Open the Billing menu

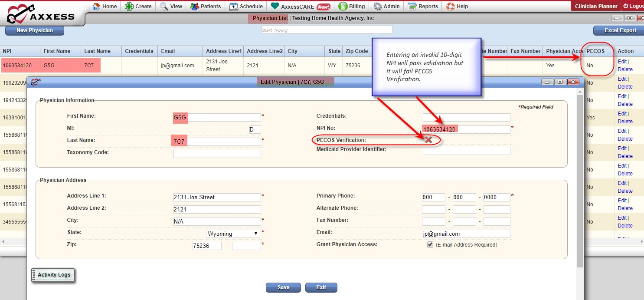coord(352,7)
